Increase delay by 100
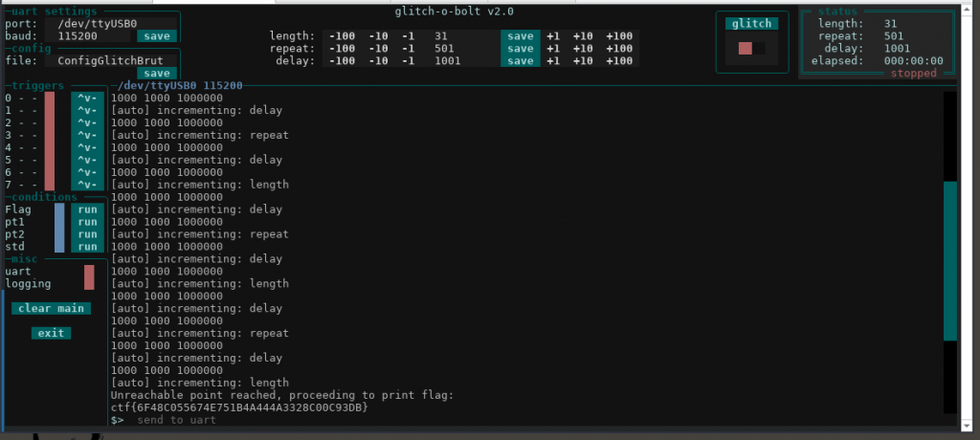The width and height of the screenshot is (980, 440). 619,61
